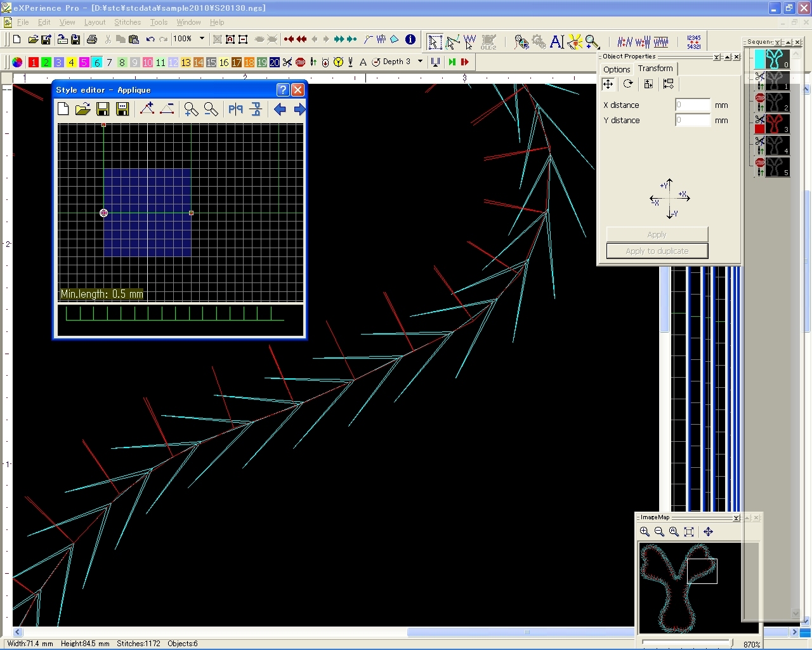Close the Style editor dialog

point(298,90)
